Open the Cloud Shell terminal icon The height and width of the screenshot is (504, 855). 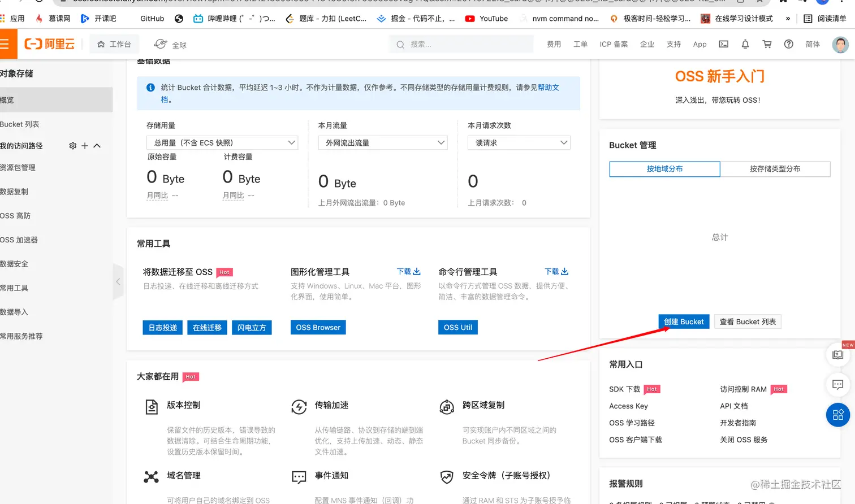pyautogui.click(x=723, y=44)
